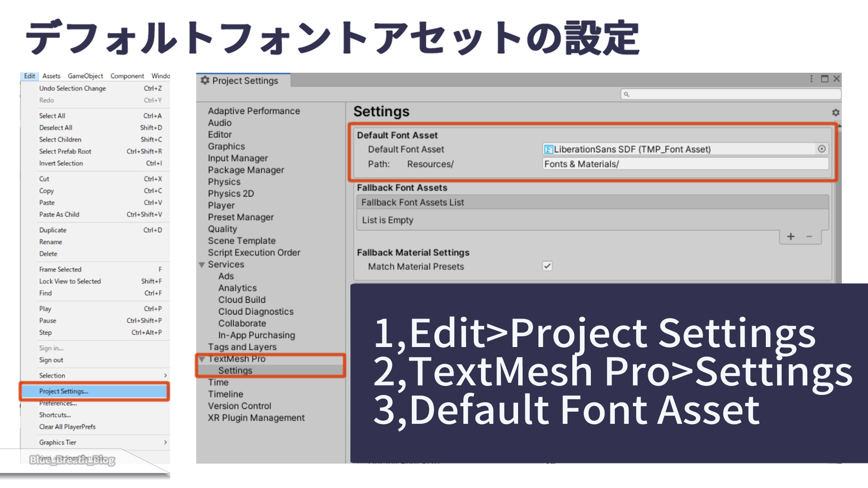Open Preset Manager settings
The height and width of the screenshot is (488, 868).
pyautogui.click(x=241, y=217)
